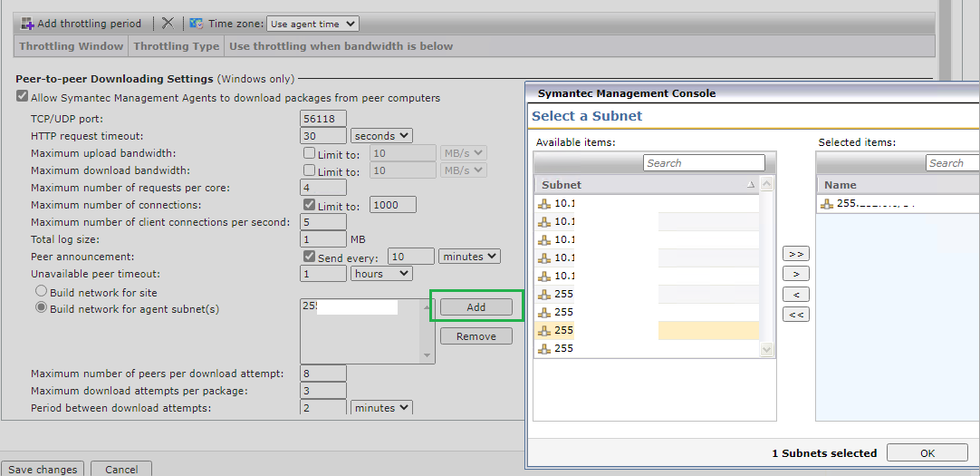Image resolution: width=980 pixels, height=476 pixels.
Task: Click the Add throttling period icon
Action: click(x=27, y=24)
